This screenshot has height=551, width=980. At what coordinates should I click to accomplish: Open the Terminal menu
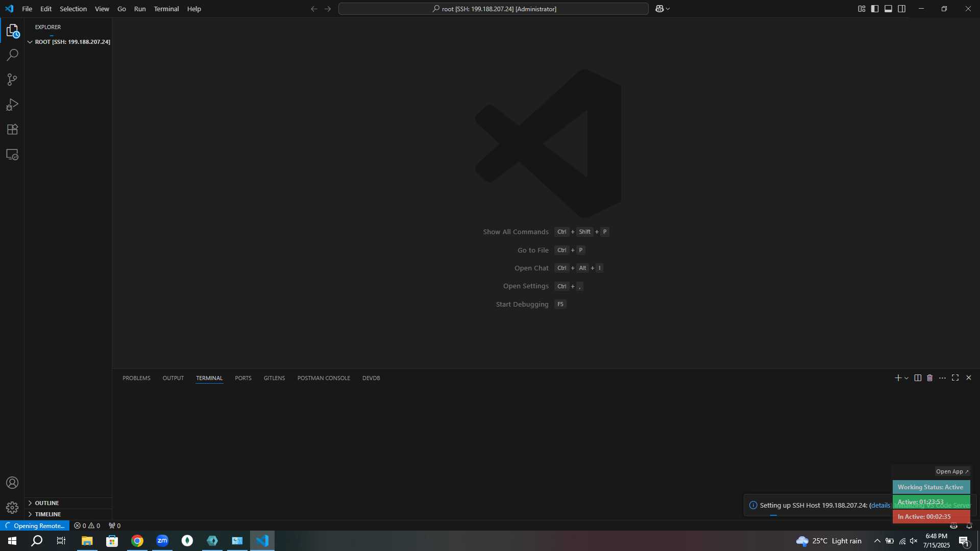coord(166,9)
